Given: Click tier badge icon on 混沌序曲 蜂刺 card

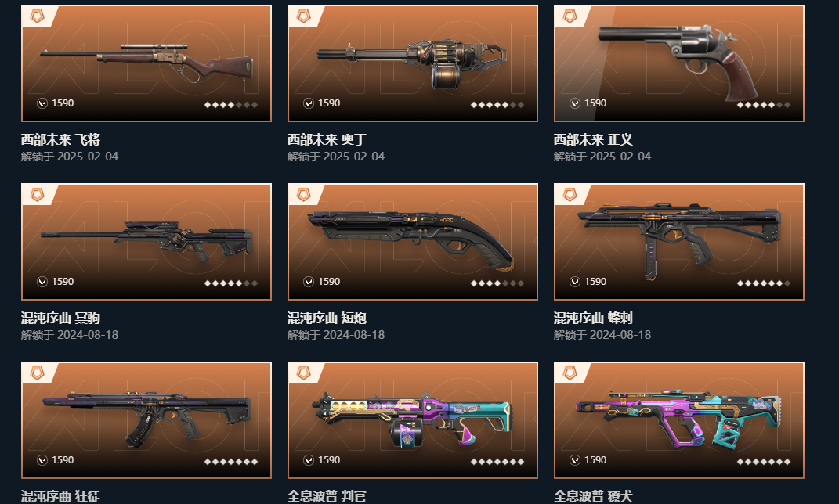Looking at the screenshot, I should 570,195.
